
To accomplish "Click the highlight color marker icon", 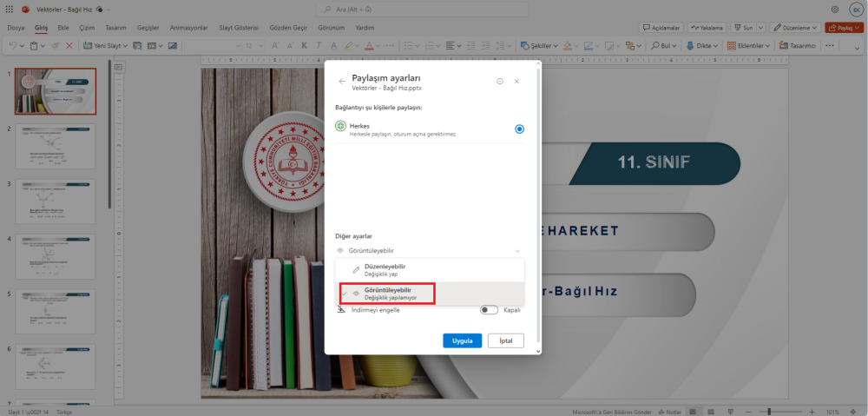I will pyautogui.click(x=349, y=45).
